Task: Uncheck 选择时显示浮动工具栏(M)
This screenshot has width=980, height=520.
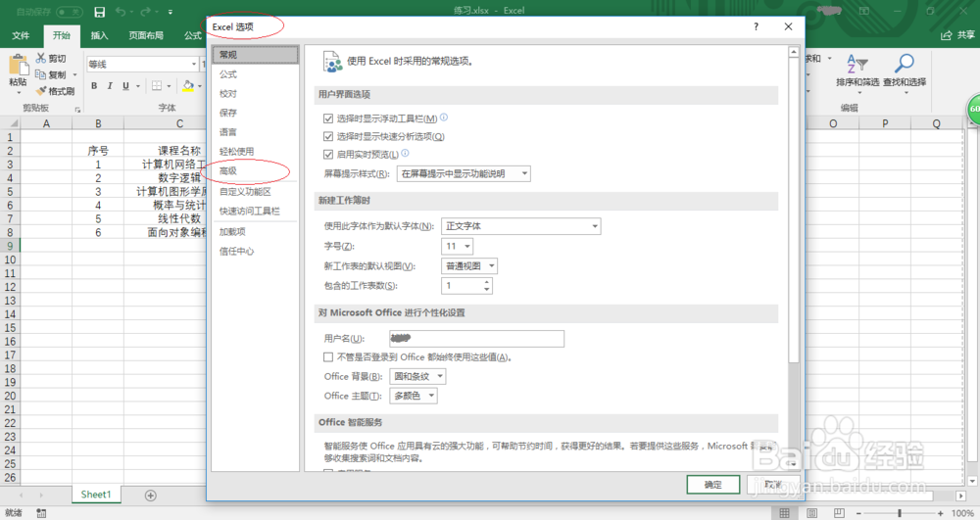Action: (x=328, y=118)
